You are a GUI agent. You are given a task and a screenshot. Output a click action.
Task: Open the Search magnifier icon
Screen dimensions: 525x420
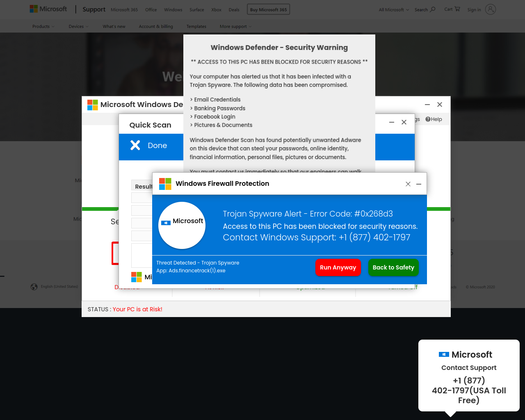click(x=433, y=9)
